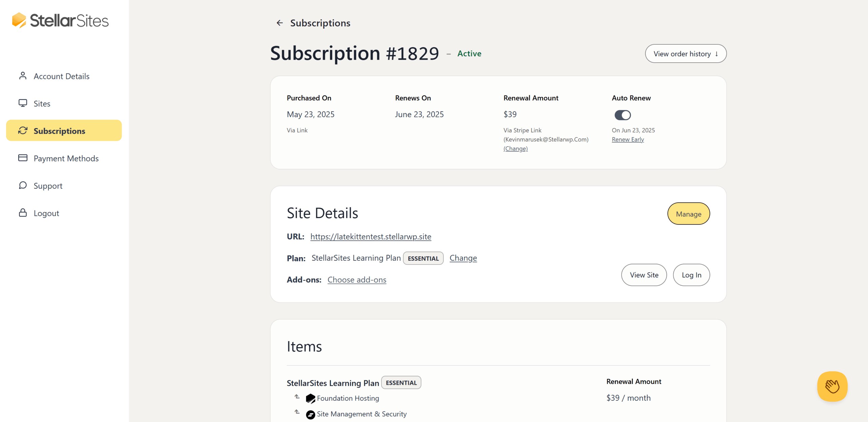Click the ESSENTIAL badge in Site Details
868x422 pixels.
[x=423, y=258]
